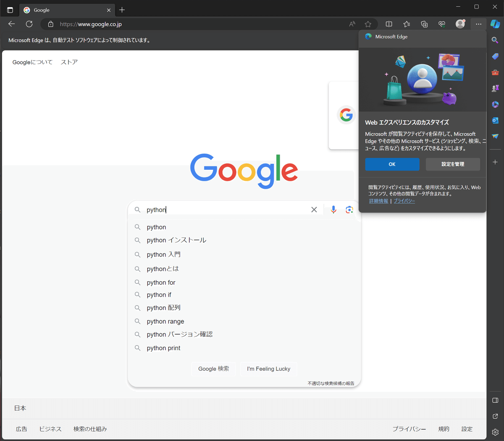Report inappropriate predictions link
The image size is (504, 441).
(331, 383)
